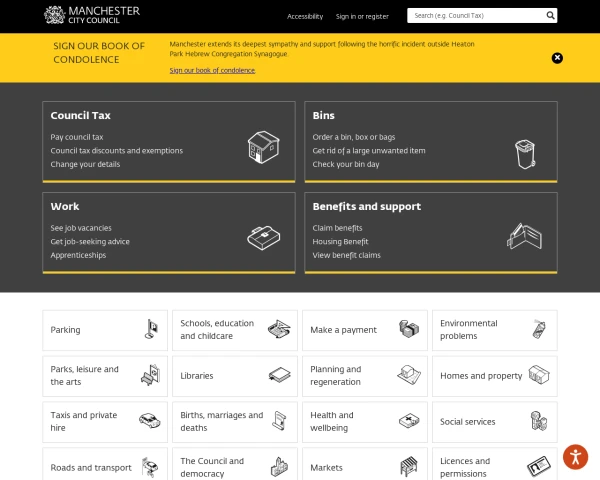
Task: Click the Manchester City Council logo
Action: point(92,15)
